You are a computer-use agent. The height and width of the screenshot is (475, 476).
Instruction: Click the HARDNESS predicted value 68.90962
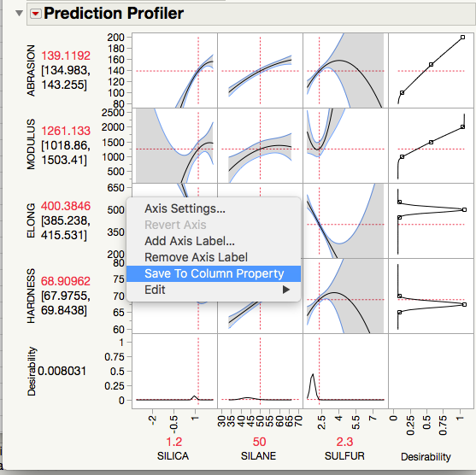(x=66, y=281)
